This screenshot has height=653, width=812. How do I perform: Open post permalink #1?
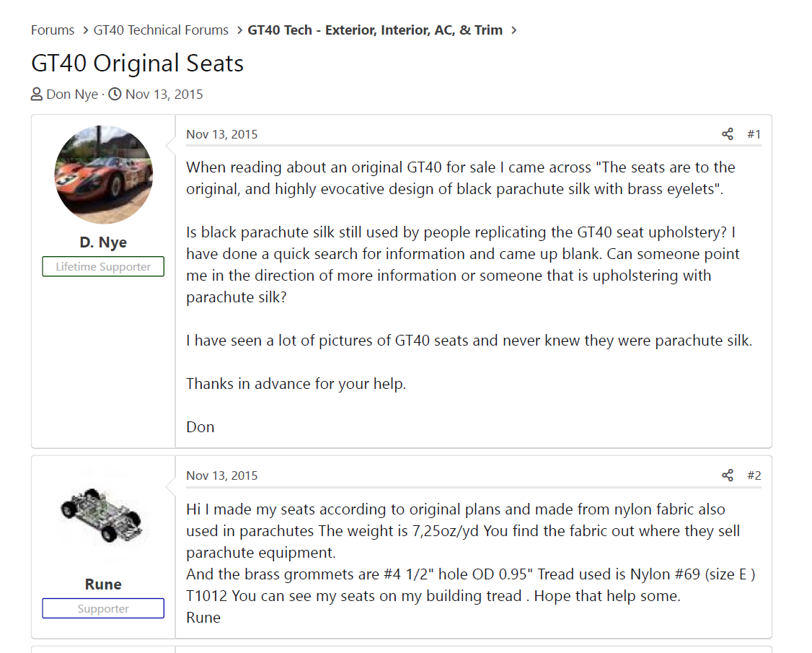tap(754, 134)
